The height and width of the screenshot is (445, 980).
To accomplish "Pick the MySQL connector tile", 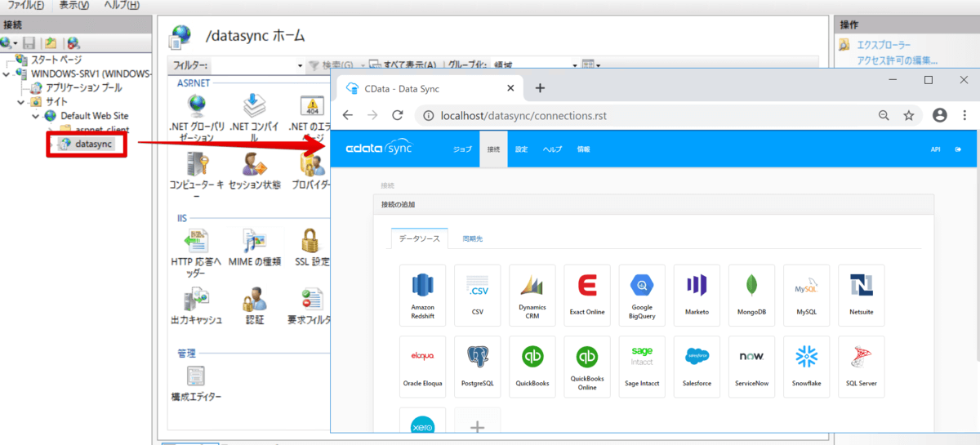I will 806,296.
